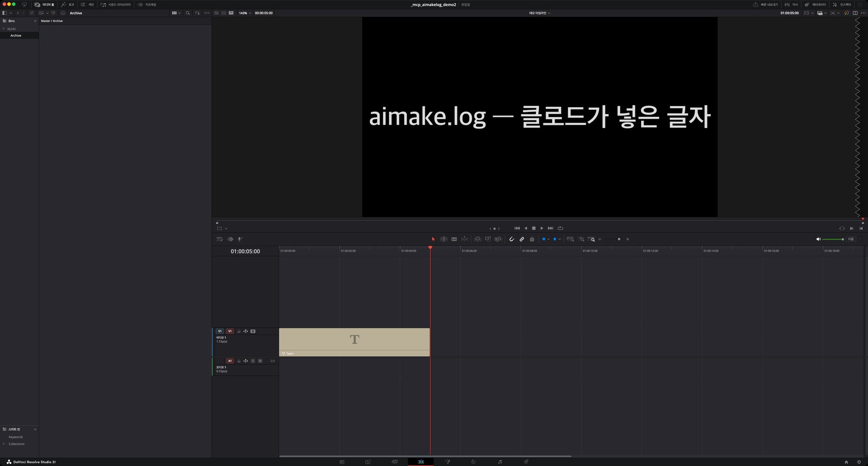
Task: Toggle timeline Snapping magnet
Action: click(x=512, y=239)
